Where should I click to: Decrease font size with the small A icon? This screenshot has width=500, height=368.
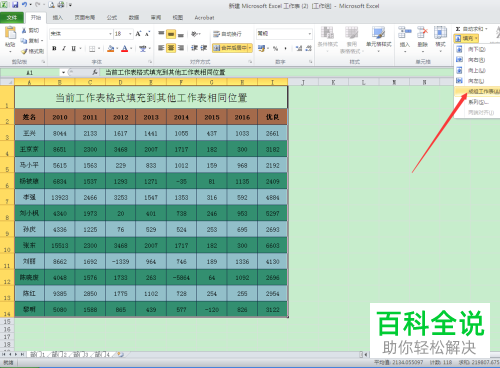pyautogui.click(x=147, y=34)
